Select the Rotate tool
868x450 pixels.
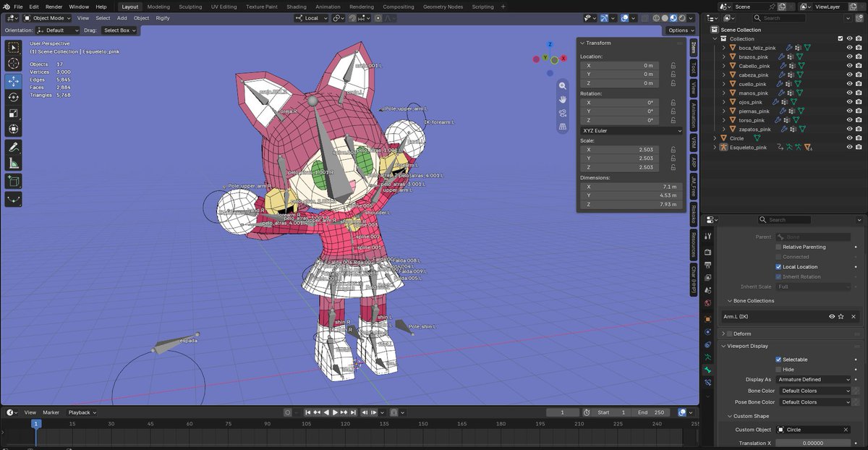click(14, 97)
